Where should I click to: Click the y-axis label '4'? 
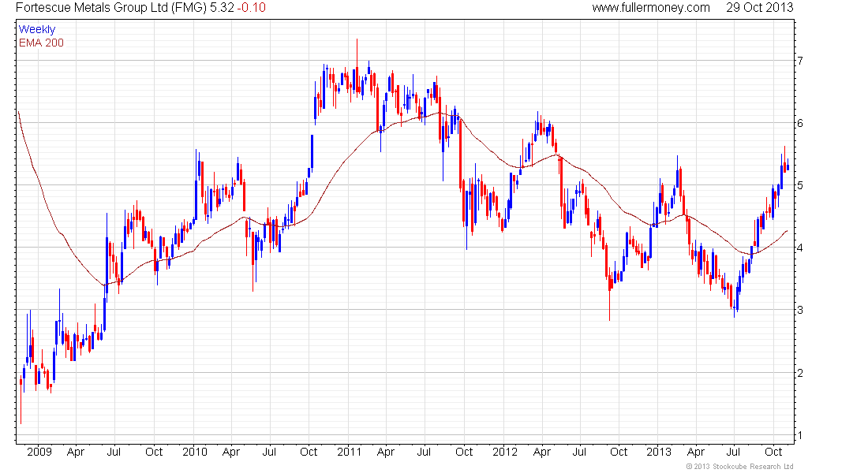(800, 248)
